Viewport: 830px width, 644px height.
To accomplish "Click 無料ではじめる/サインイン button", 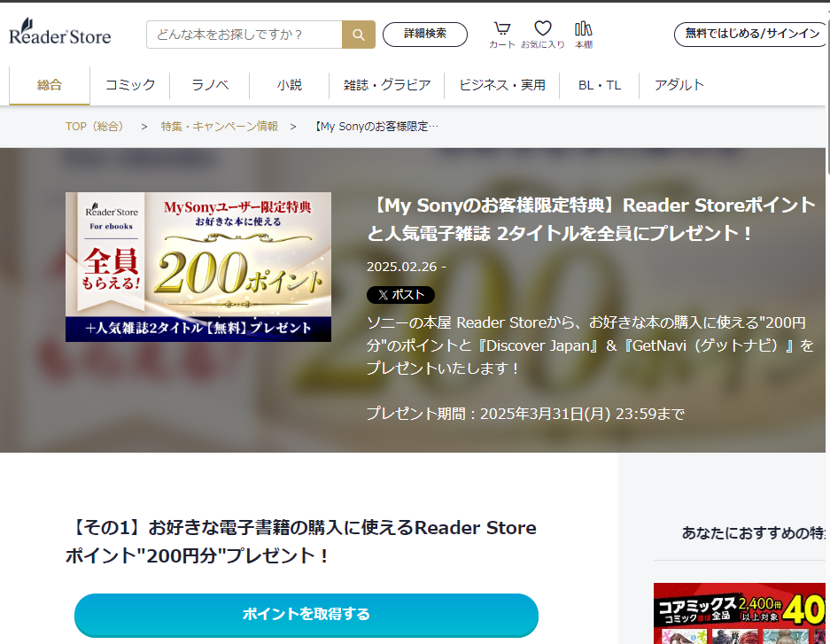I will pyautogui.click(x=751, y=34).
